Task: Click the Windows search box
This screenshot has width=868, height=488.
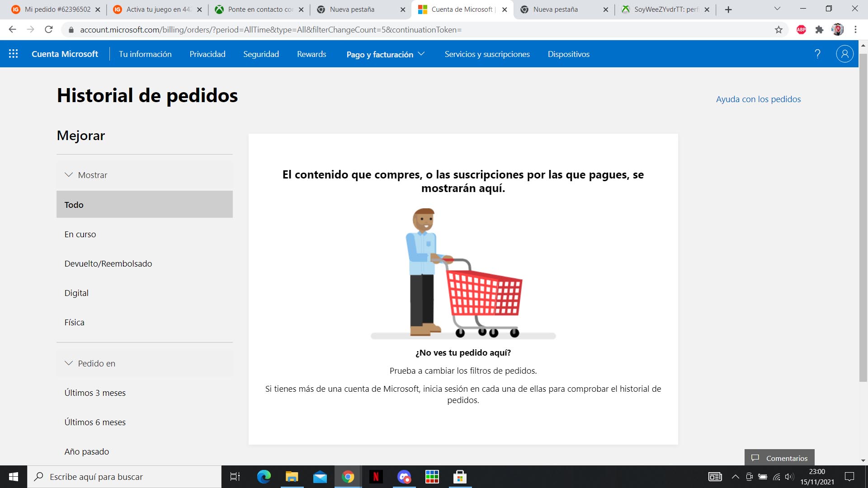Action: tap(124, 477)
